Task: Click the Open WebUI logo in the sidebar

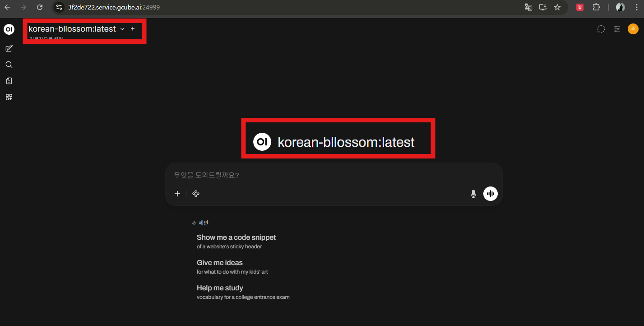Action: click(9, 29)
